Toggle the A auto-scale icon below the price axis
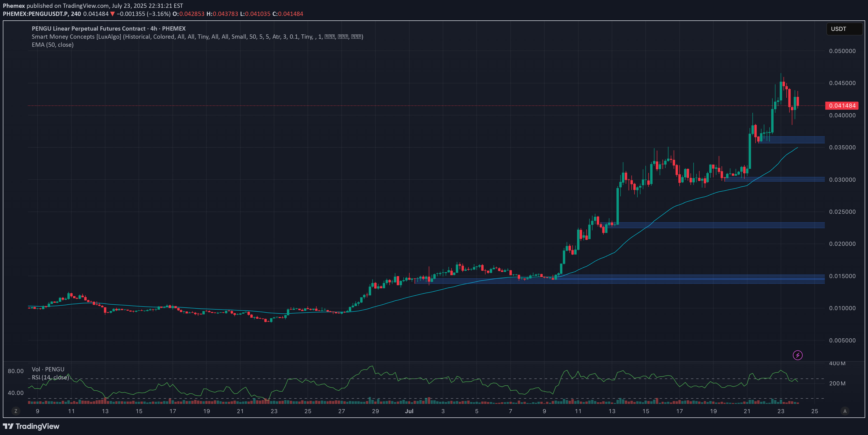This screenshot has height=435, width=868. 845,411
